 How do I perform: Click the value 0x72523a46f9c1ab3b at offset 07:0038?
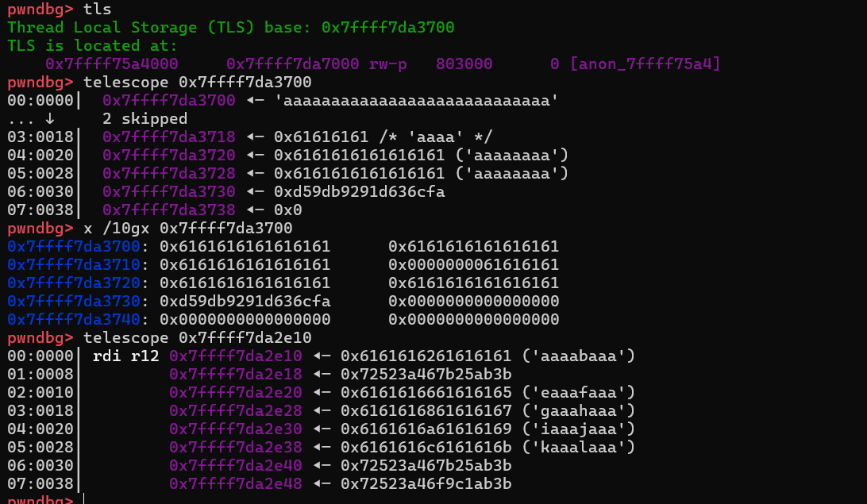[426, 483]
